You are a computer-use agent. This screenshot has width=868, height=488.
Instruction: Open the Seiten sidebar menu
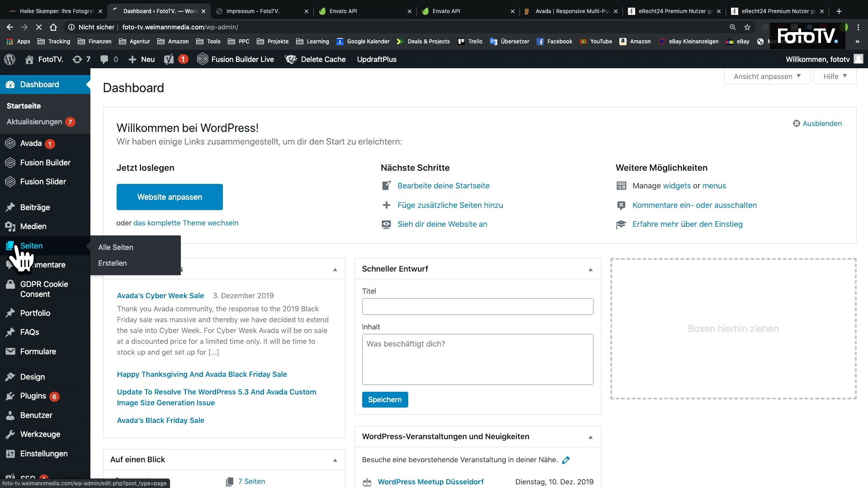[31, 246]
